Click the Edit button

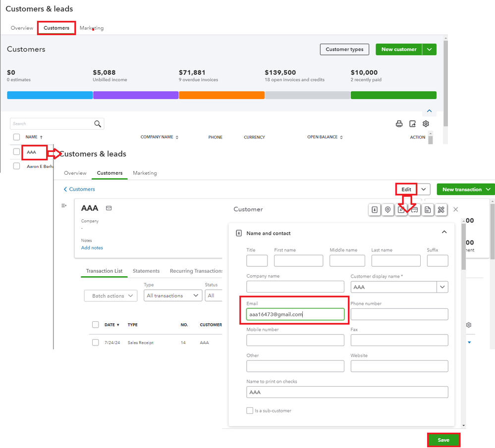406,189
